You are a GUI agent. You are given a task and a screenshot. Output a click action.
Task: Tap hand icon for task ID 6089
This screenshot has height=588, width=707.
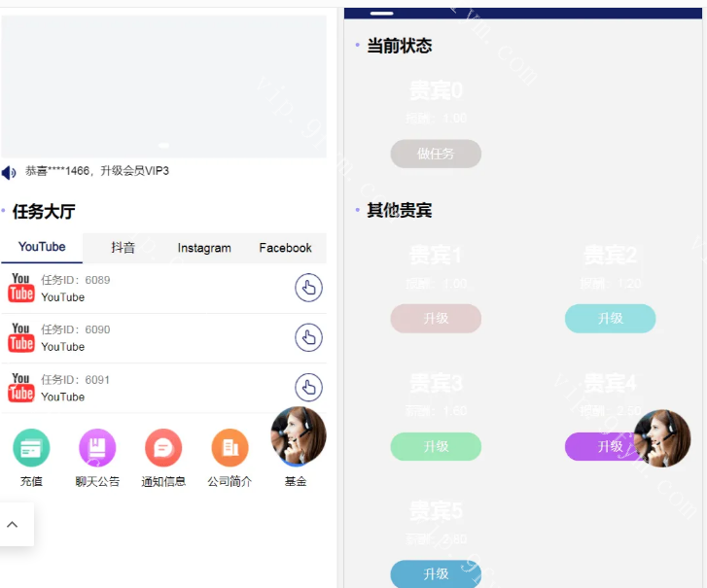[308, 288]
